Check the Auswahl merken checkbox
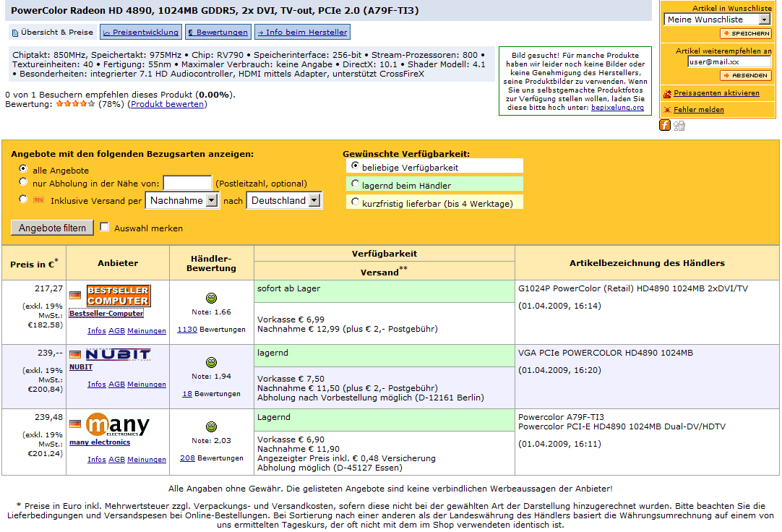Viewport: 782px width, 532px height. (x=104, y=227)
